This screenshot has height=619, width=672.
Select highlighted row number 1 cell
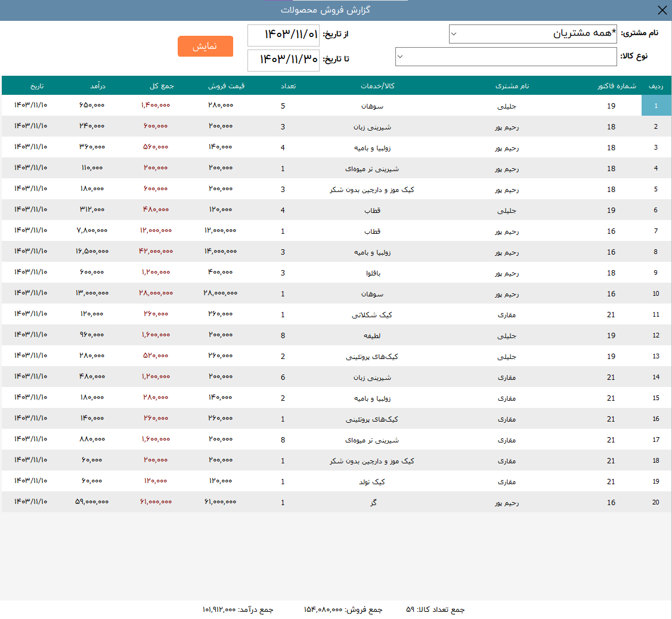(656, 106)
